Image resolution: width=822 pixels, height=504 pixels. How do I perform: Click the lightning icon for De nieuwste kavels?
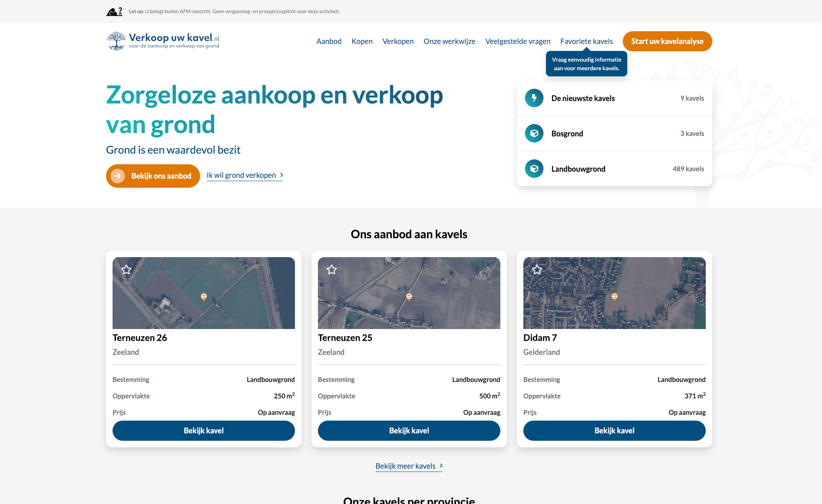pyautogui.click(x=534, y=98)
